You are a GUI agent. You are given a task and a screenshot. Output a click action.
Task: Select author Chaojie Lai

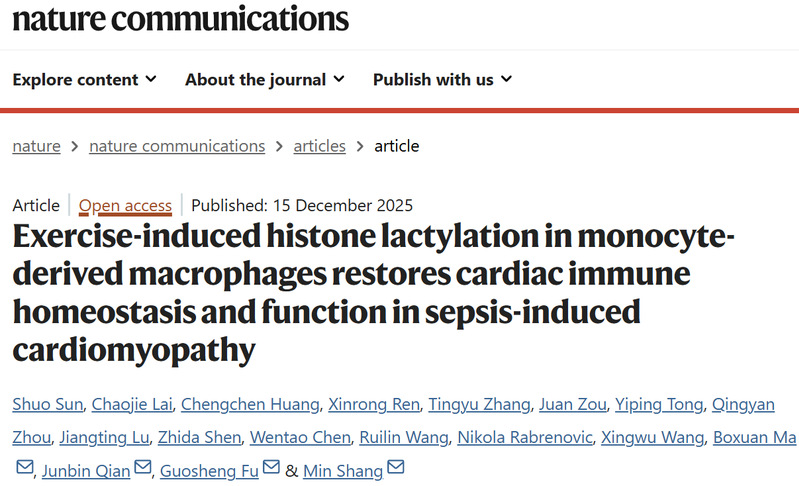pyautogui.click(x=130, y=404)
